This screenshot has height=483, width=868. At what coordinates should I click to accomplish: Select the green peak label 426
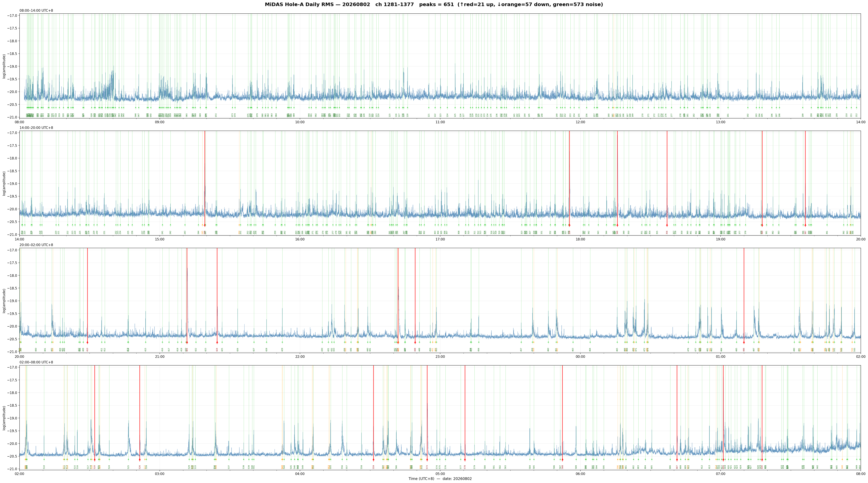click(238, 350)
